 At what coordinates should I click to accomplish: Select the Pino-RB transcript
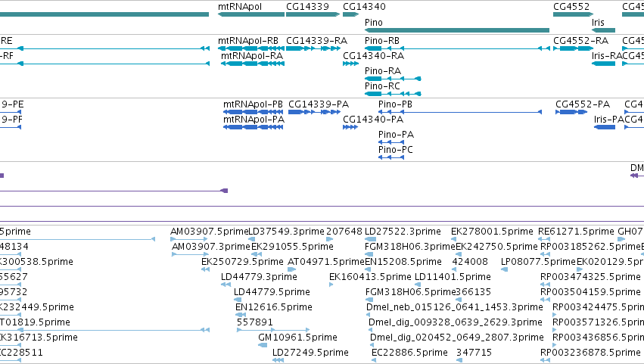click(x=458, y=48)
